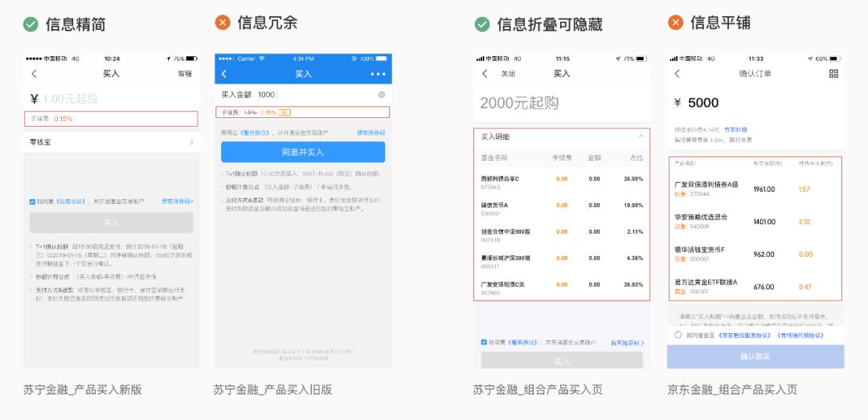Tap the 2000元起购 amount field
This screenshot has width=868, height=420.
[519, 103]
